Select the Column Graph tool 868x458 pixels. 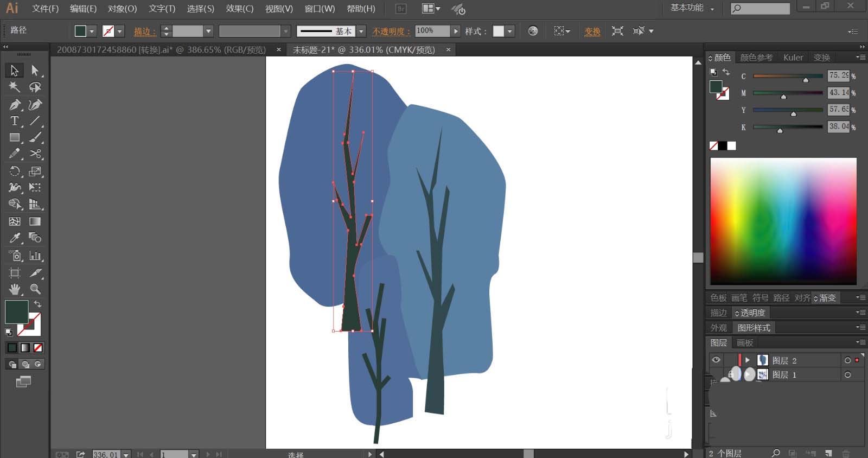35,255
